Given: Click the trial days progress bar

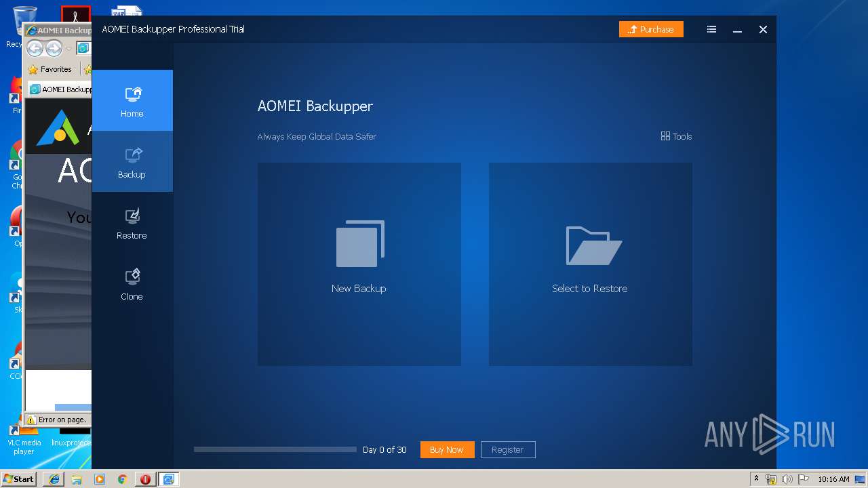Looking at the screenshot, I should click(x=275, y=449).
